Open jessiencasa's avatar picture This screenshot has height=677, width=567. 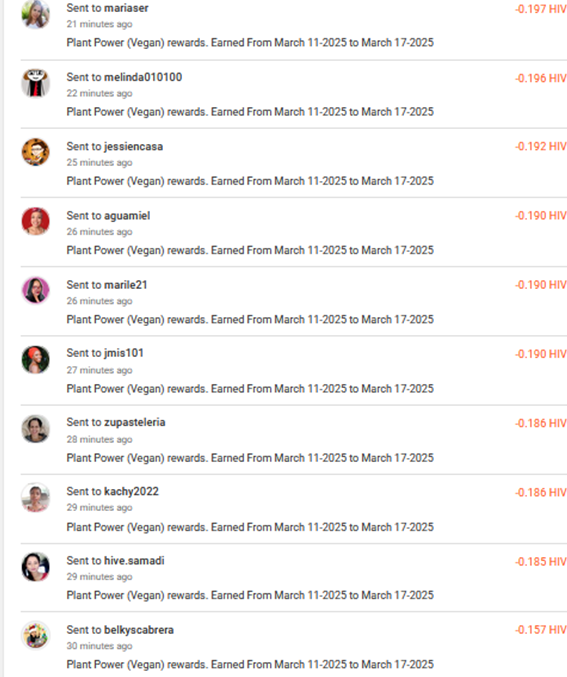click(35, 152)
